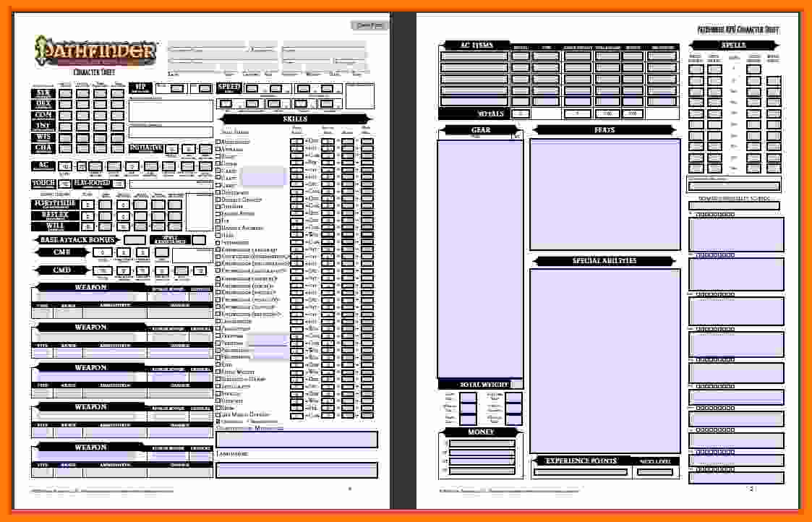This screenshot has width=812, height=522.
Task: Click the Will save total box
Action: [x=87, y=227]
